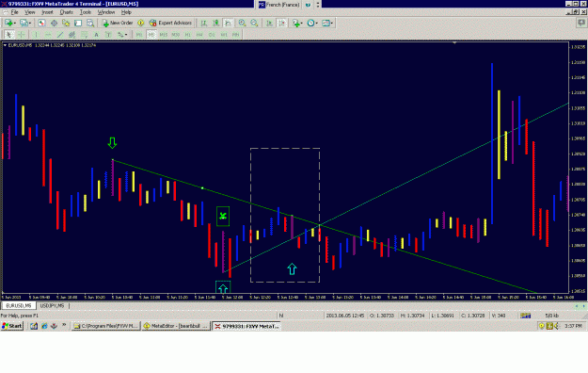Open the File menu

coord(14,12)
